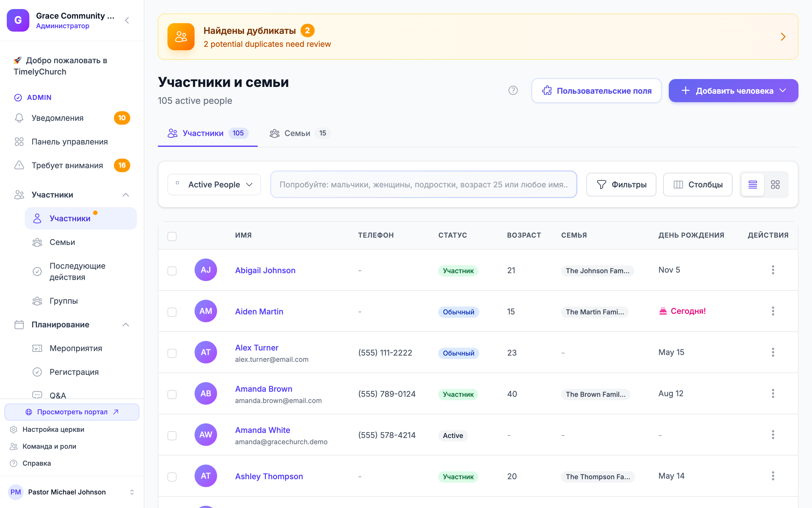Click the alex.turner@email.com text
Image resolution: width=812 pixels, height=508 pixels.
tap(272, 359)
